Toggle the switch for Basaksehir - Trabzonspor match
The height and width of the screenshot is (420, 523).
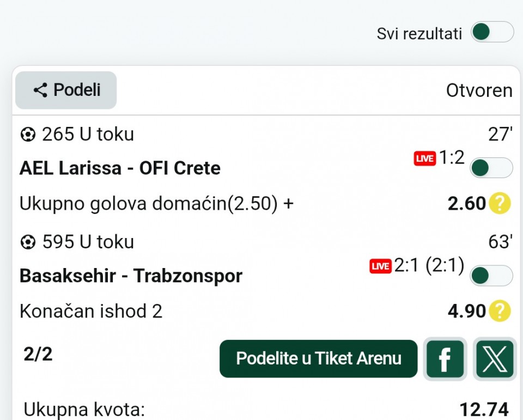pos(491,276)
